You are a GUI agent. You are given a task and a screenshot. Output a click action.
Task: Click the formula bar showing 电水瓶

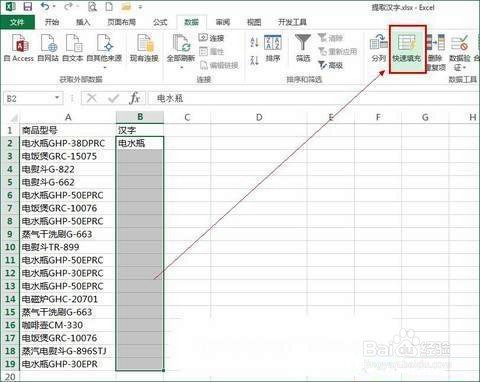[313, 98]
